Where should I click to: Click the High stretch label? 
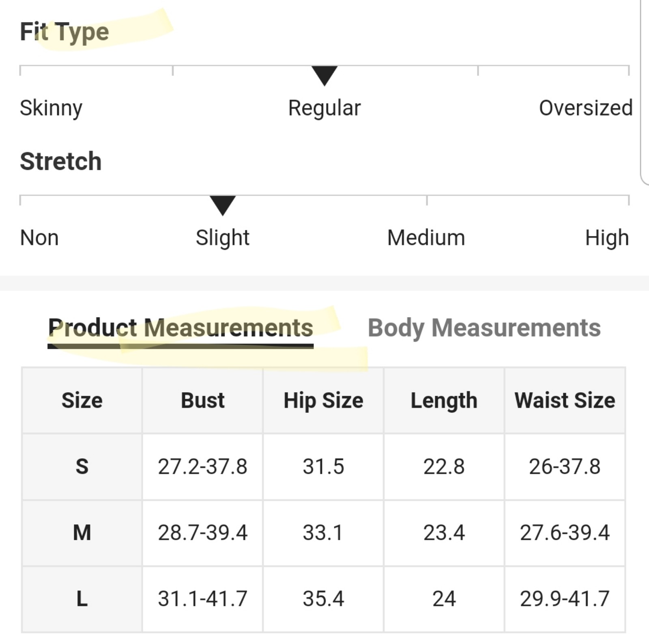pos(607,238)
